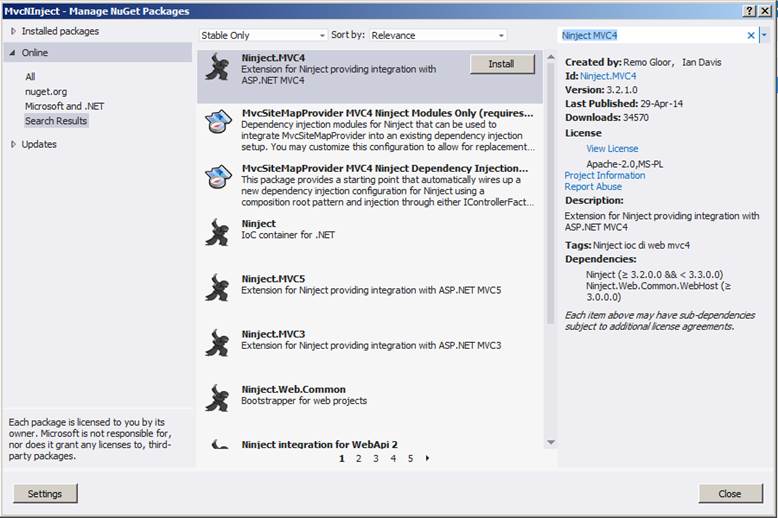
Task: Open the Sort by Relevance dropdown
Action: [438, 35]
